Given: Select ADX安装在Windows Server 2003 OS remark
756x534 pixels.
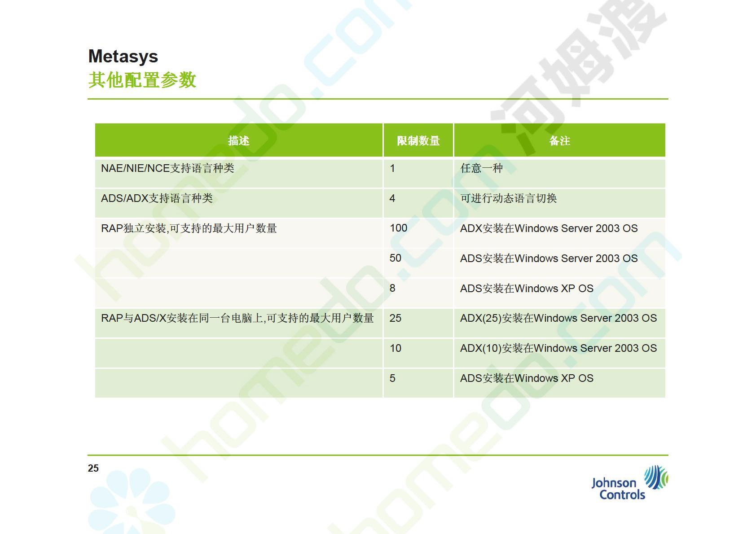Looking at the screenshot, I should click(x=549, y=228).
